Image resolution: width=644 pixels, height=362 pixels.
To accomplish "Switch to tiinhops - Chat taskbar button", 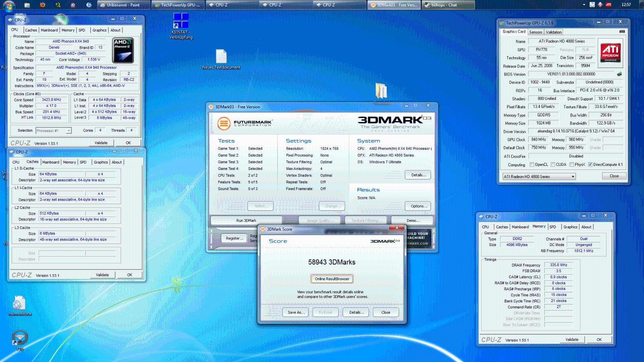I will (x=448, y=5).
